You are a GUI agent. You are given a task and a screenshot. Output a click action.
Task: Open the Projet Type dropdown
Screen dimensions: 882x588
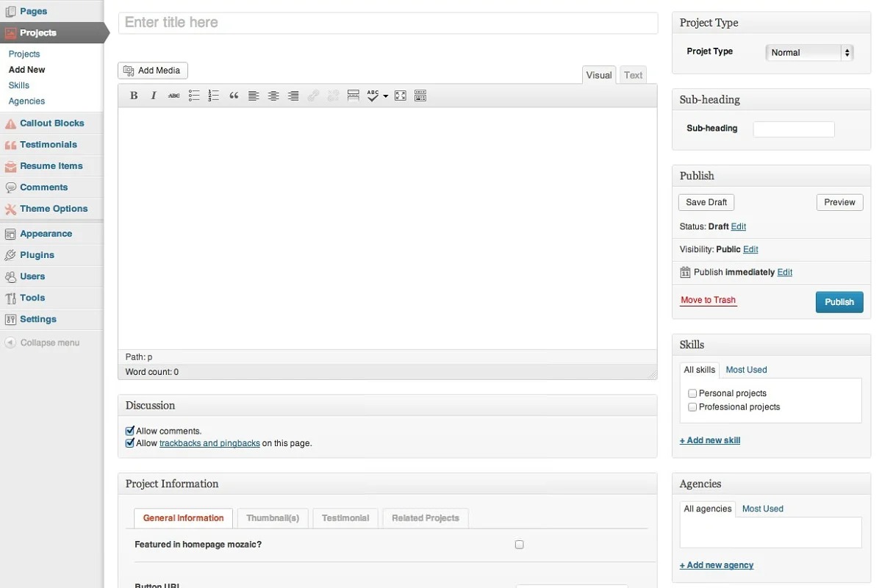click(x=808, y=52)
